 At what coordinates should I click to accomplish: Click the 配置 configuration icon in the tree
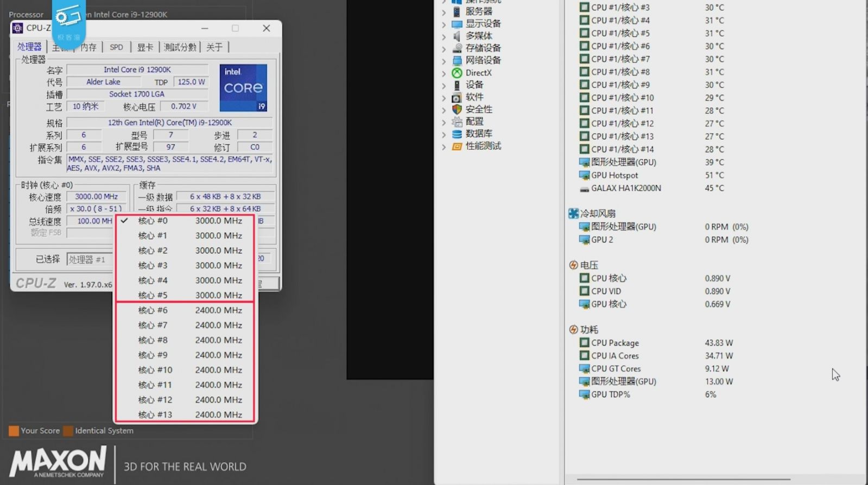tap(457, 122)
